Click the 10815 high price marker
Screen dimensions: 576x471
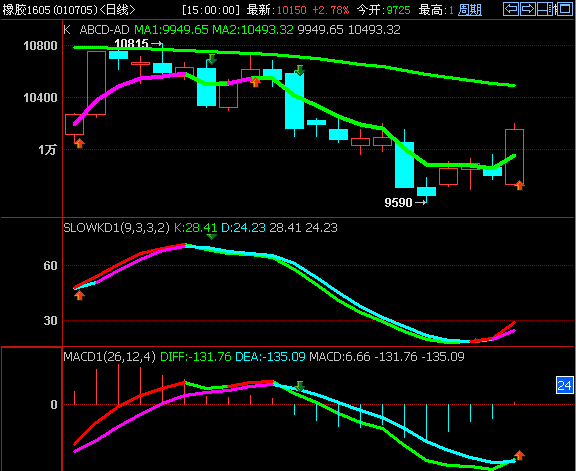(138, 44)
